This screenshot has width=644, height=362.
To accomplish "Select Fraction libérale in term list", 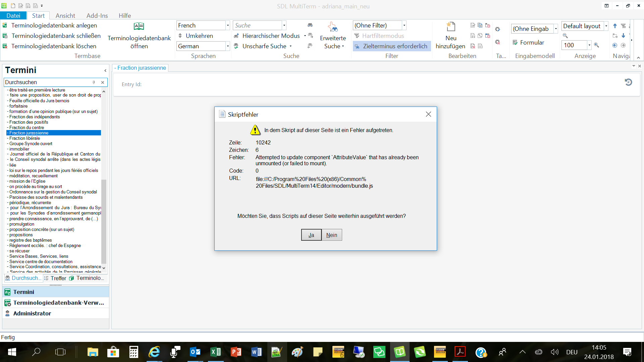I will coord(24,138).
